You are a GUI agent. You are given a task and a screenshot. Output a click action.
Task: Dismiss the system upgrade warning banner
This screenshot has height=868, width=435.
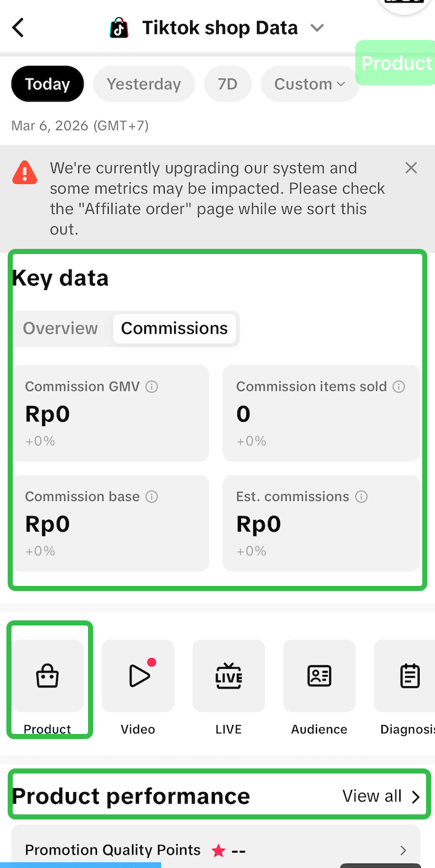pos(411,168)
